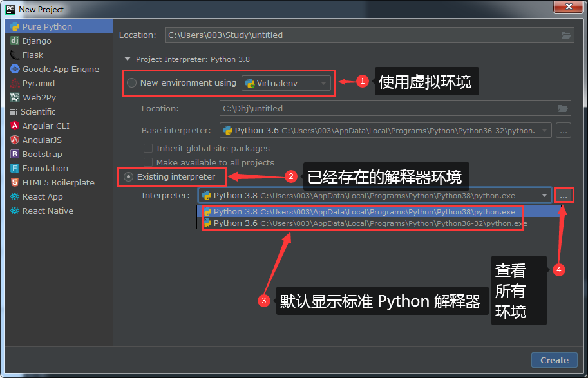This screenshot has height=378, width=588.
Task: Select HTML5 Boilerplate project type
Action: (59, 183)
